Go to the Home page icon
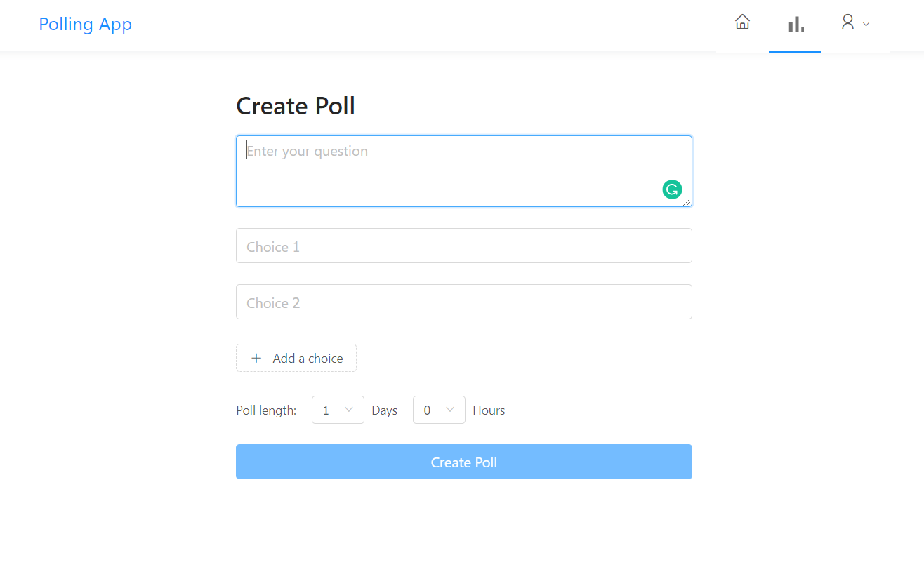The width and height of the screenshot is (924, 562). 742,22
